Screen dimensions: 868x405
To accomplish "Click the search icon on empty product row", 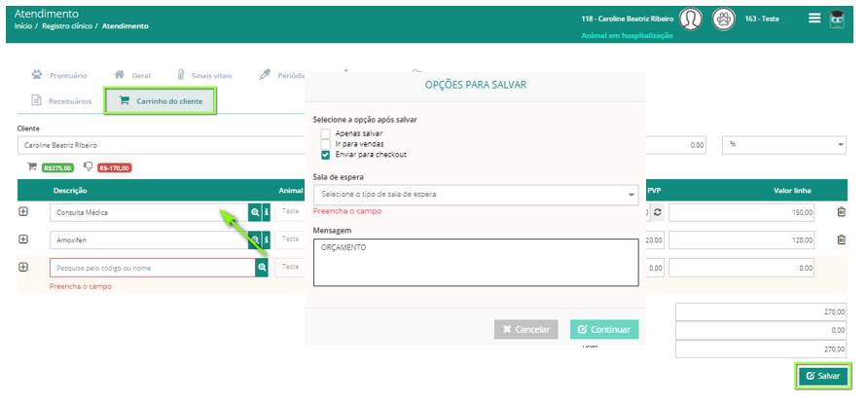I will pos(262,268).
